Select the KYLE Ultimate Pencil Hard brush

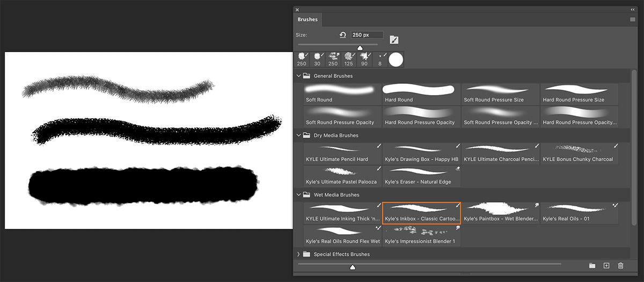click(342, 154)
